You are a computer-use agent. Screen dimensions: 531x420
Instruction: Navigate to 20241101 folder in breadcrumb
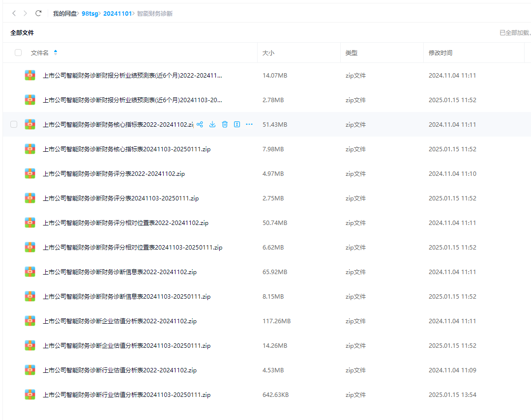[117, 14]
